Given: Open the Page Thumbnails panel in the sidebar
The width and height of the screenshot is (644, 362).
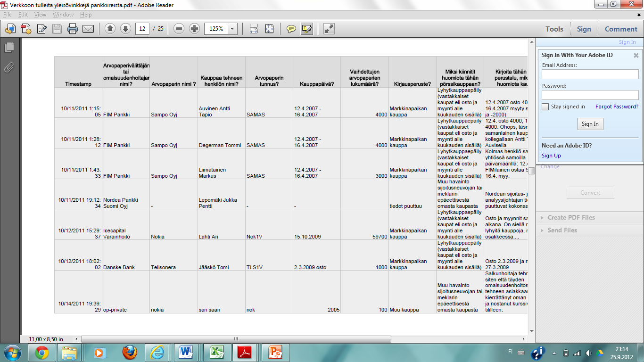Looking at the screenshot, I should tap(9, 48).
